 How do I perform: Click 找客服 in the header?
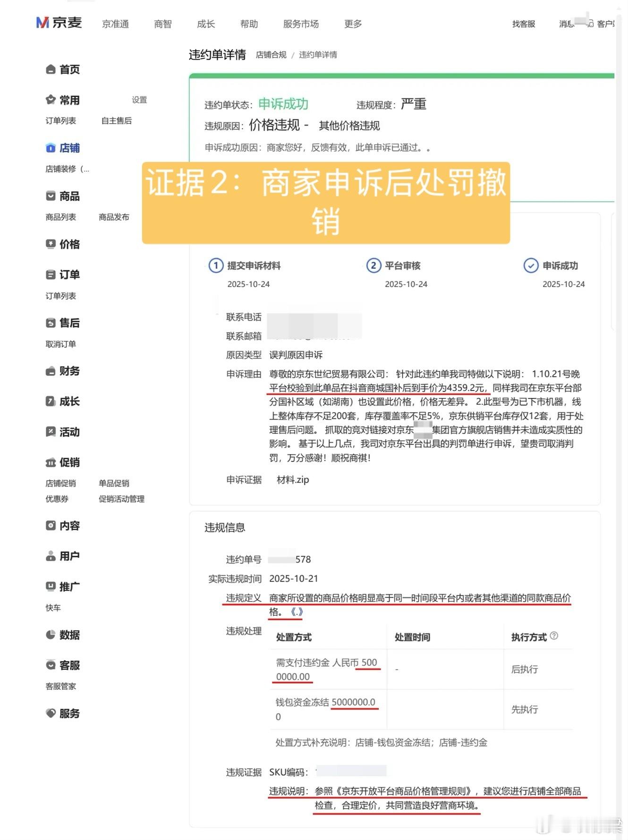[x=524, y=24]
